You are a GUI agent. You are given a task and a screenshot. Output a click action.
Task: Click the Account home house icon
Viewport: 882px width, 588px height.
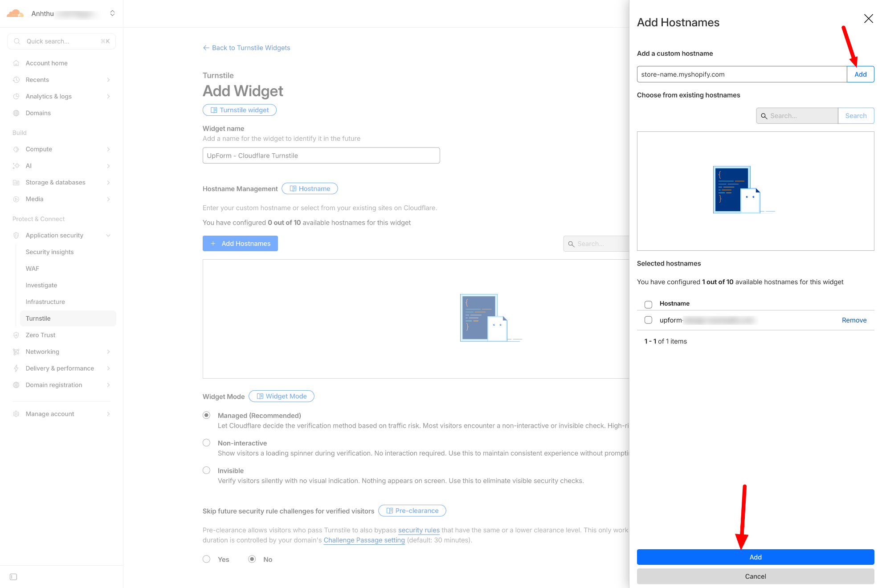tap(16, 63)
